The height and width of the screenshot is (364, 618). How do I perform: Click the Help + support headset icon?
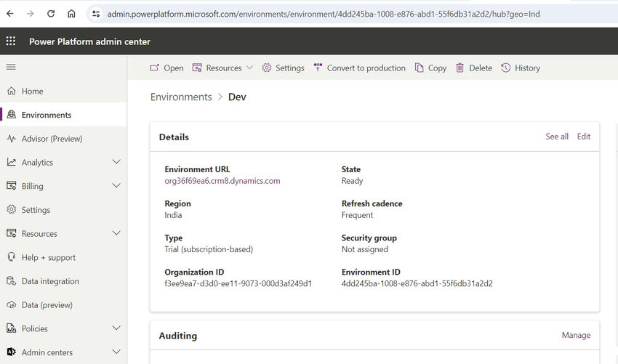(x=12, y=257)
